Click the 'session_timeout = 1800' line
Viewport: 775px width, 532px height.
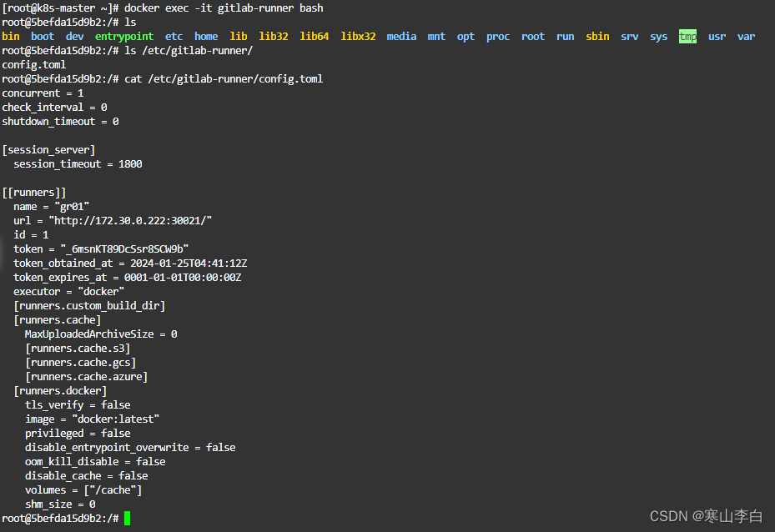click(x=78, y=164)
